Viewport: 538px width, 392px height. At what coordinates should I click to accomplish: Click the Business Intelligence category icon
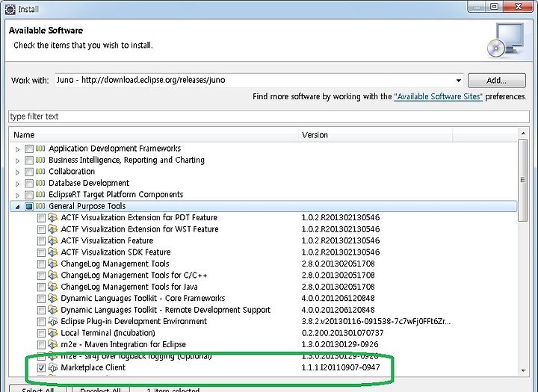[40, 161]
